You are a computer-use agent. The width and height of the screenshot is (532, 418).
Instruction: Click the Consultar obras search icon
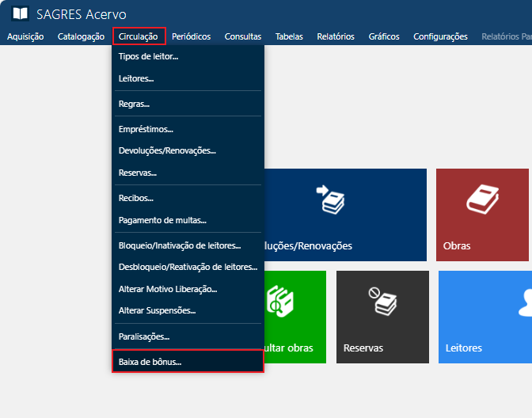[283, 302]
